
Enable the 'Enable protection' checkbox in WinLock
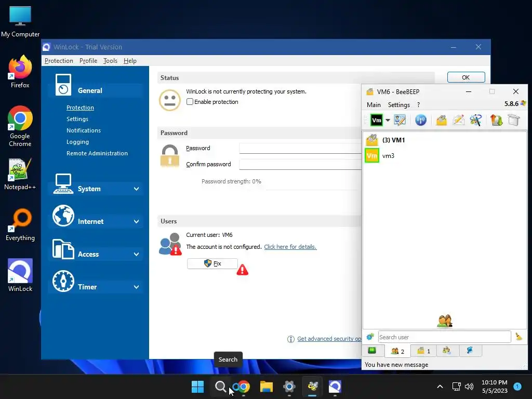[190, 102]
